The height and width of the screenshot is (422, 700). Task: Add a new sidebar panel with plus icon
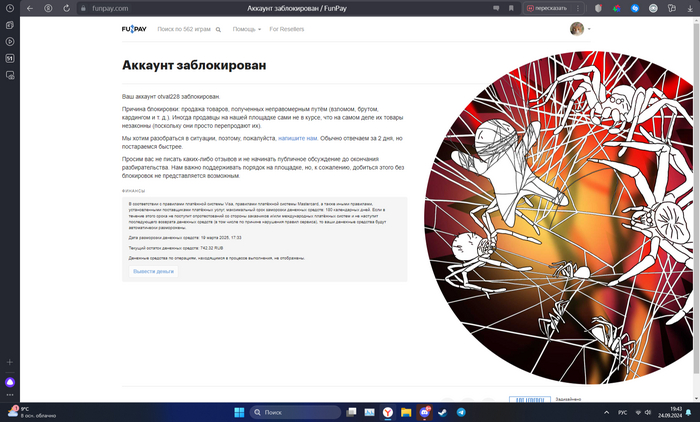pyautogui.click(x=10, y=362)
